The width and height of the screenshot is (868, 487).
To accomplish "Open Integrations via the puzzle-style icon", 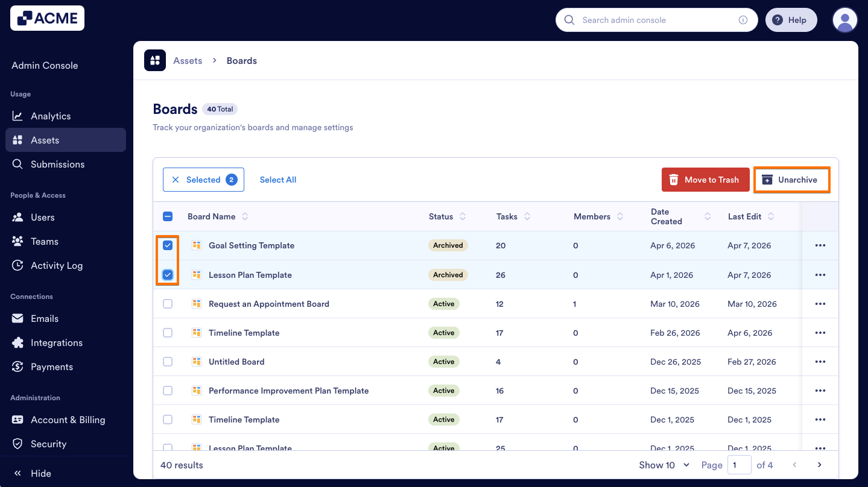I will tap(17, 342).
